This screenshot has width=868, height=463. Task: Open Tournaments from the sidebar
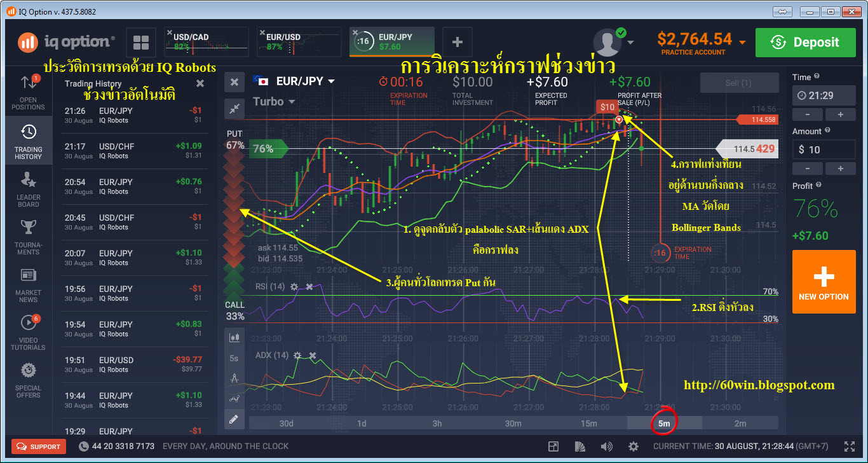tap(28, 237)
